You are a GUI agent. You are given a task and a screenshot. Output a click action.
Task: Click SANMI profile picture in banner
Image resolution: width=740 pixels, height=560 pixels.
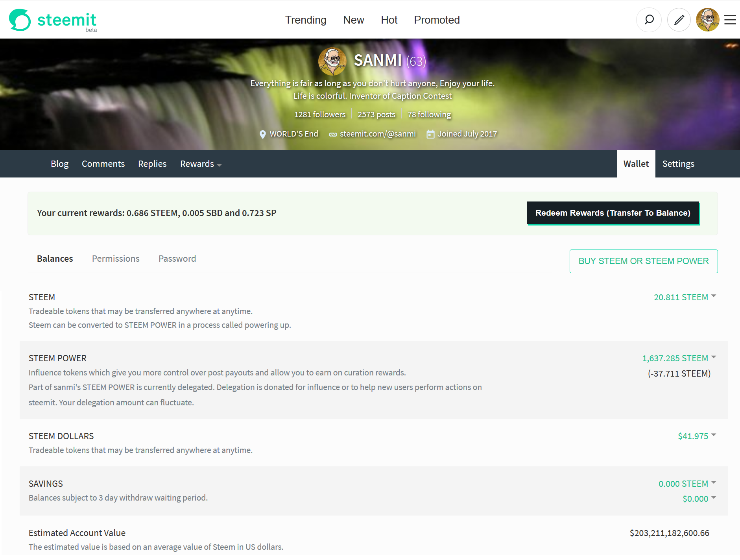pyautogui.click(x=332, y=61)
